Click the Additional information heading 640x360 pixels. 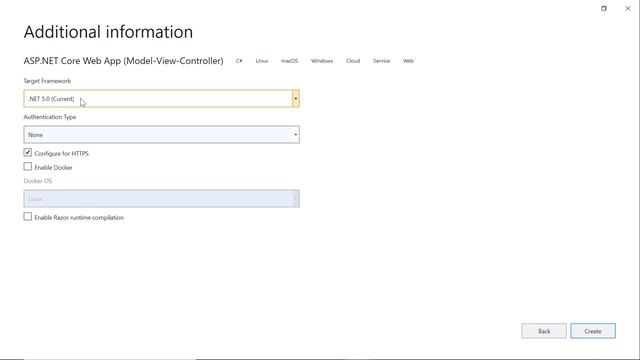coord(108,32)
